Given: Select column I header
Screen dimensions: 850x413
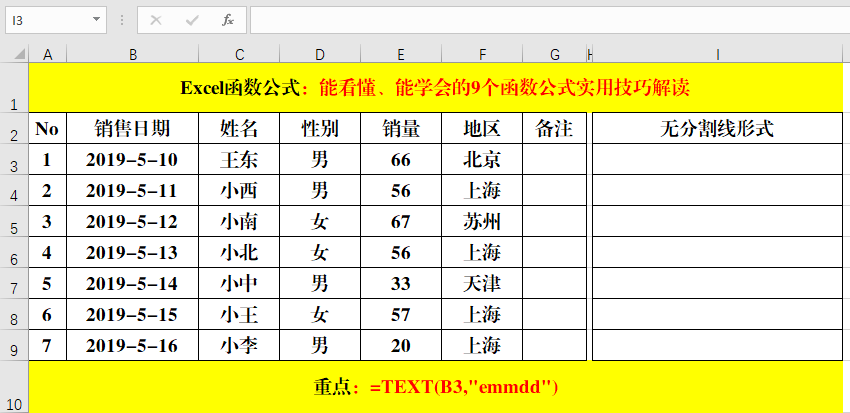Looking at the screenshot, I should tap(717, 54).
